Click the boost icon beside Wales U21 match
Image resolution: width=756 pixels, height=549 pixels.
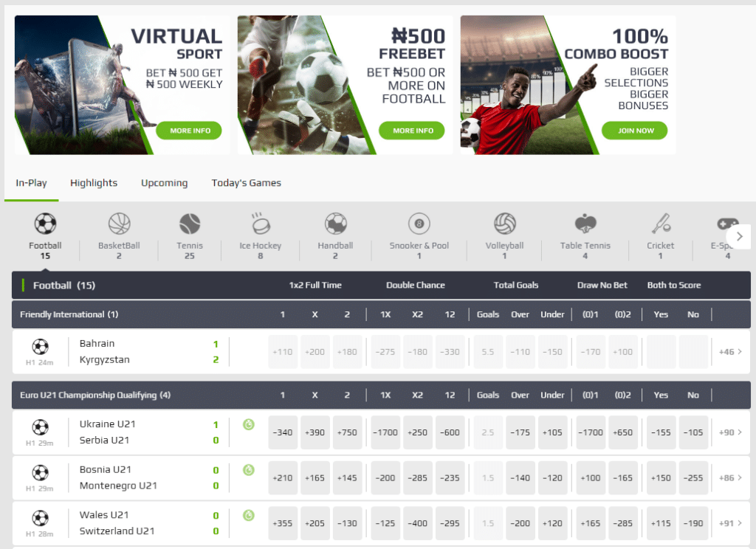point(248,515)
